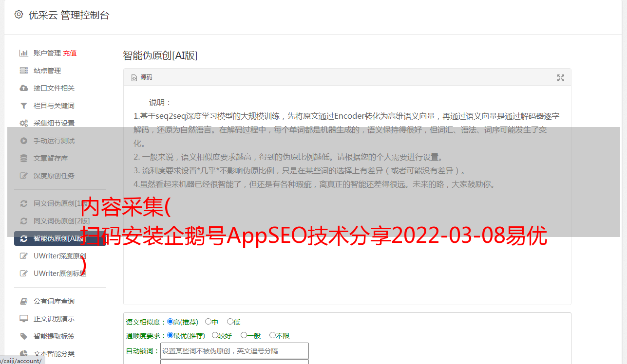Image resolution: width=627 pixels, height=364 pixels.
Task: Click the edit icon for UWriter原创标题
Action: coord(23,273)
